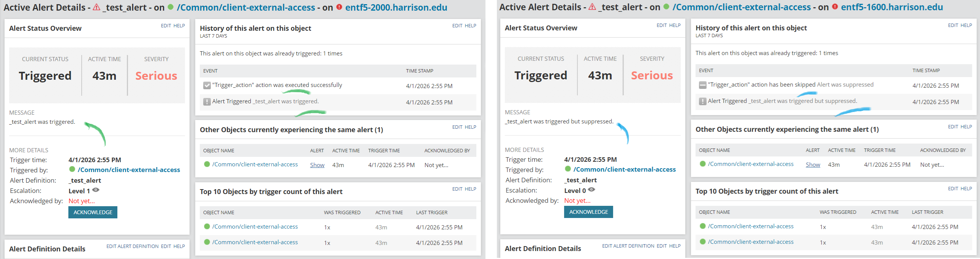Click HELP on History widget, entf5-2000 panel

click(471, 26)
